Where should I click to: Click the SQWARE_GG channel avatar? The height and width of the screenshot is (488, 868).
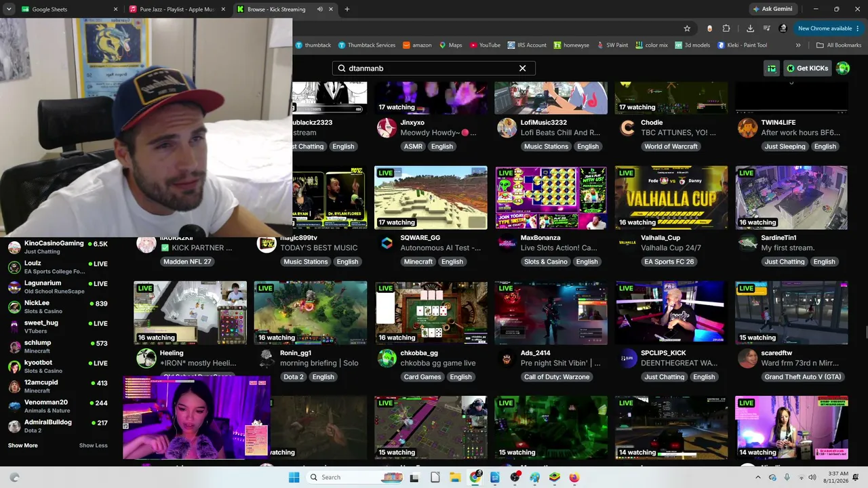(x=387, y=243)
